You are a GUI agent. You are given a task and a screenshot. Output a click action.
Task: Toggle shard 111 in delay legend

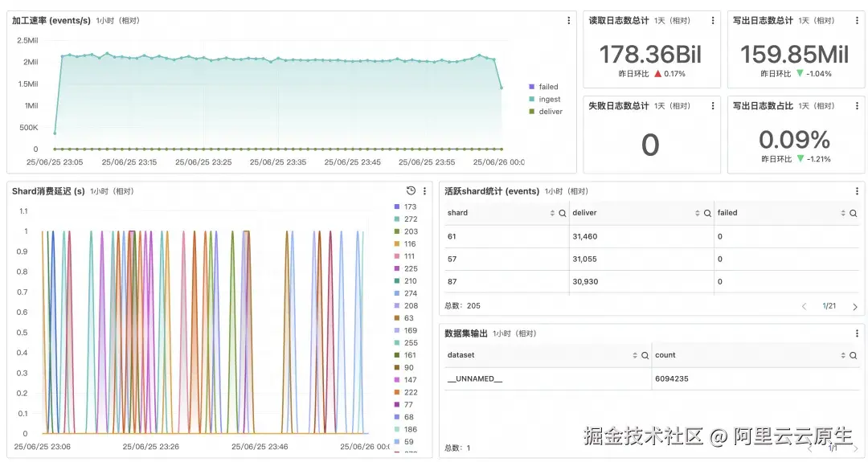[404, 256]
